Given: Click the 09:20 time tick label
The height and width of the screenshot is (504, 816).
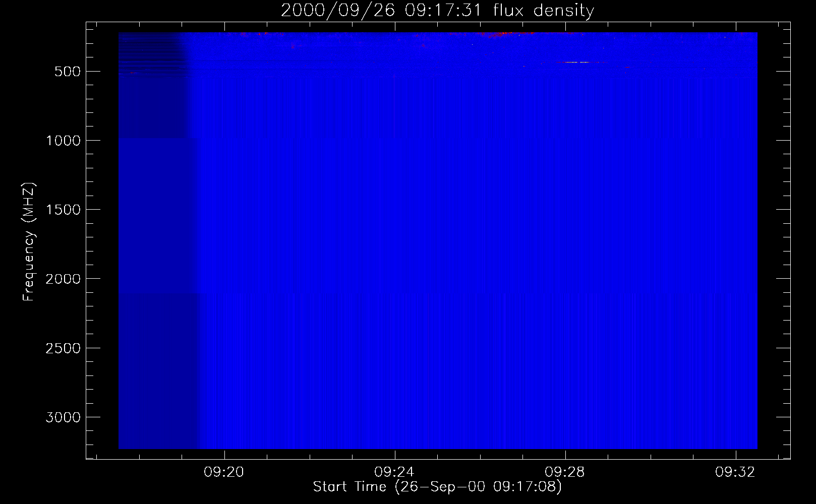Looking at the screenshot, I should [224, 472].
